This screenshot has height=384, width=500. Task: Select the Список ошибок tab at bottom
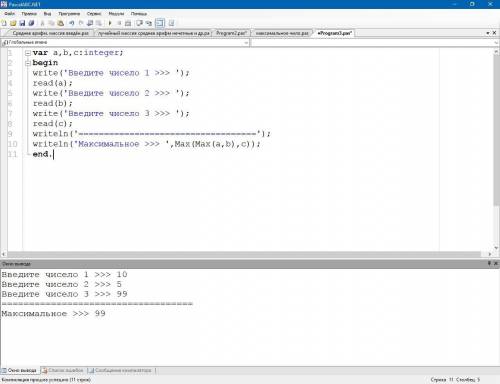click(63, 370)
